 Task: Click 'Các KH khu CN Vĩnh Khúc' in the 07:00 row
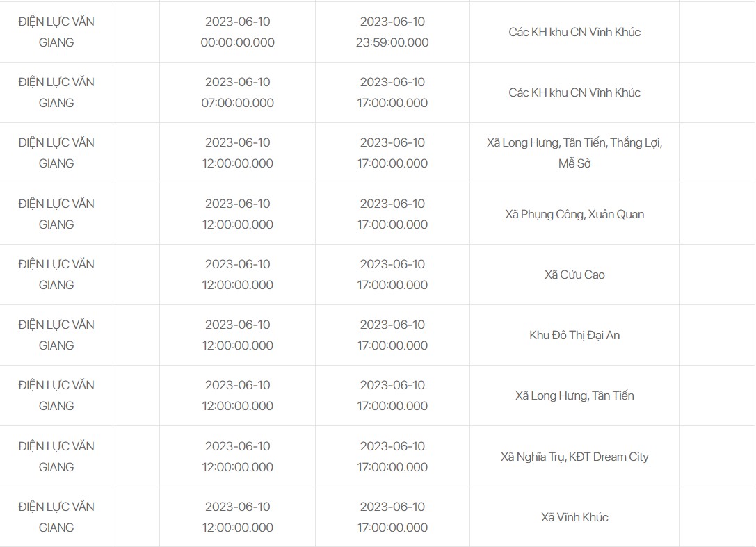click(574, 92)
